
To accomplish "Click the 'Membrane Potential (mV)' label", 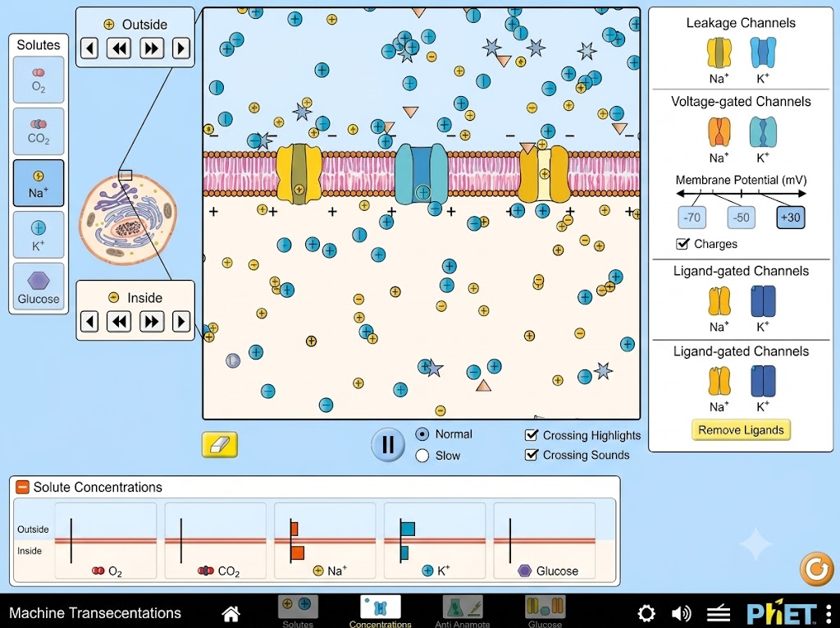I will click(741, 181).
